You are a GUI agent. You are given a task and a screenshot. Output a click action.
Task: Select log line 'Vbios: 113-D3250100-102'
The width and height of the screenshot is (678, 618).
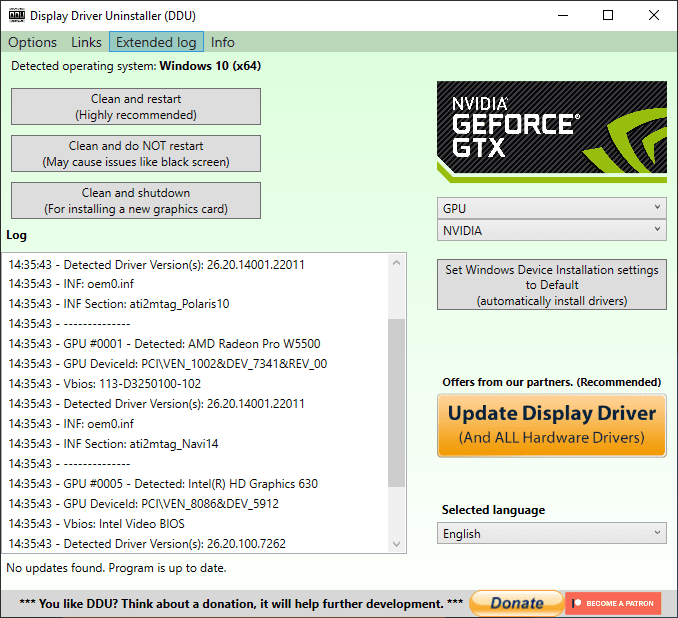[105, 384]
